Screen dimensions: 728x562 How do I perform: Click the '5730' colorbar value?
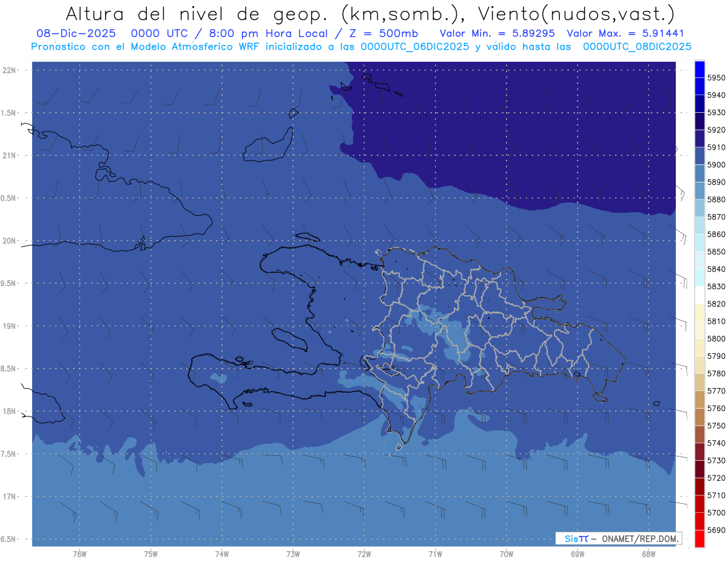[x=716, y=460]
